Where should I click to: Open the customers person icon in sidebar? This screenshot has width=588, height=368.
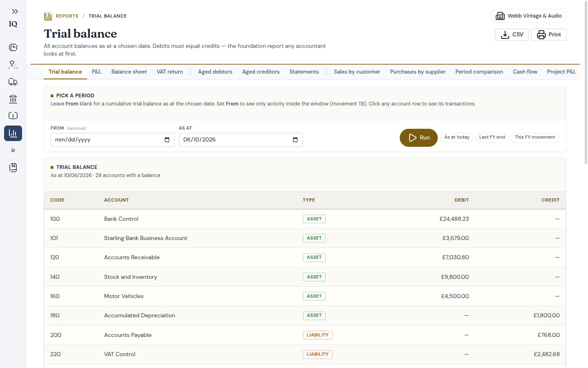point(13,65)
